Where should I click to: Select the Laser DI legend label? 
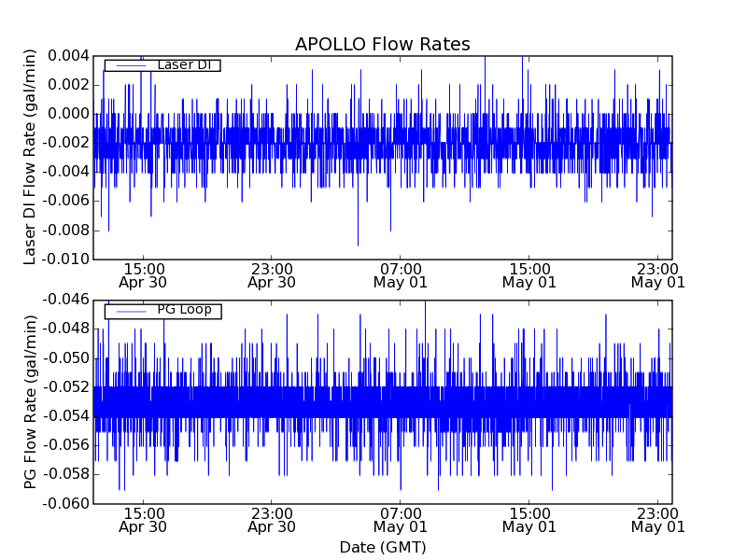pos(184,64)
